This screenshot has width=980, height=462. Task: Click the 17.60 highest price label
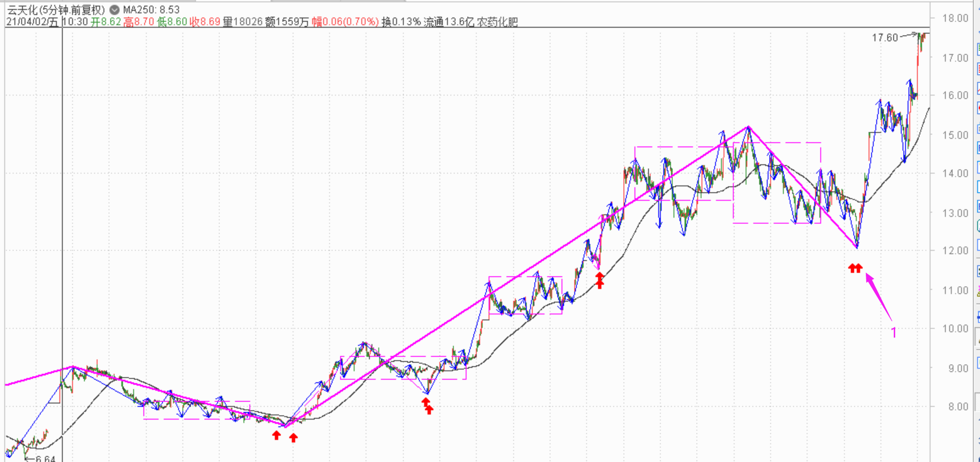884,38
